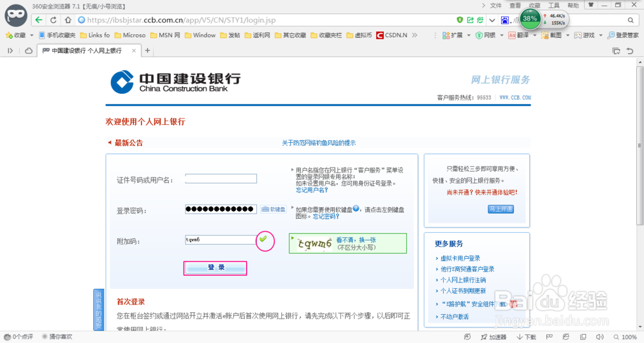Click the browser back arrow
This screenshot has width=644, height=343.
(39, 20)
